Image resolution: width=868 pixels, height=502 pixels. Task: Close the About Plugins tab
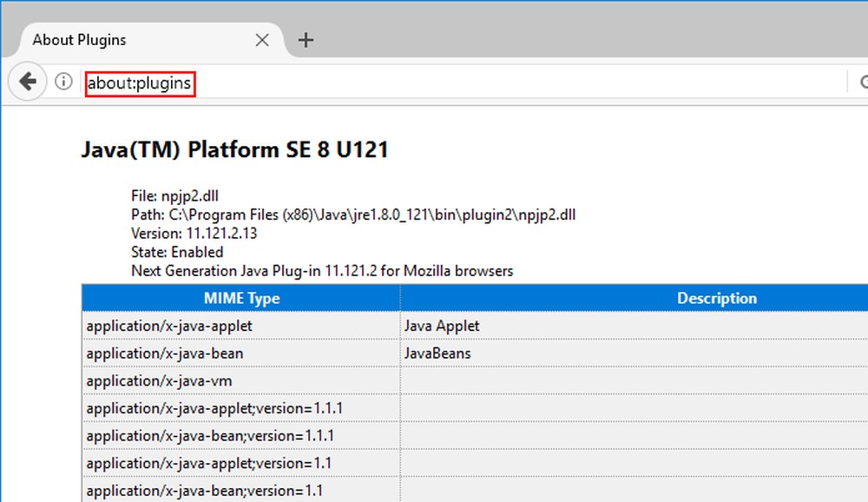263,39
